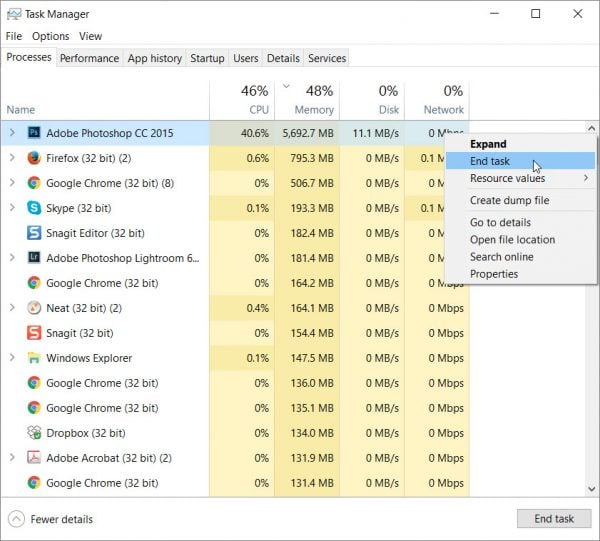
Task: Expand the Windows Explorer group
Action: 12,358
